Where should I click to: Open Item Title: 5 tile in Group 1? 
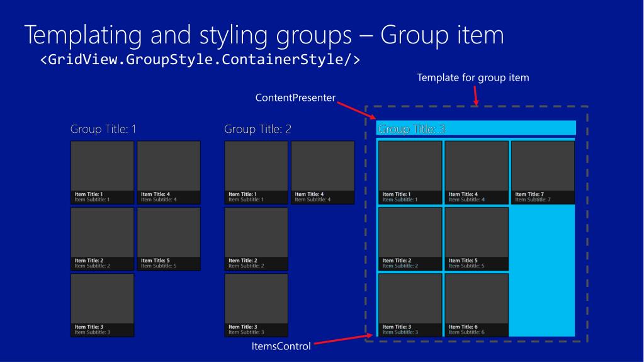(169, 239)
